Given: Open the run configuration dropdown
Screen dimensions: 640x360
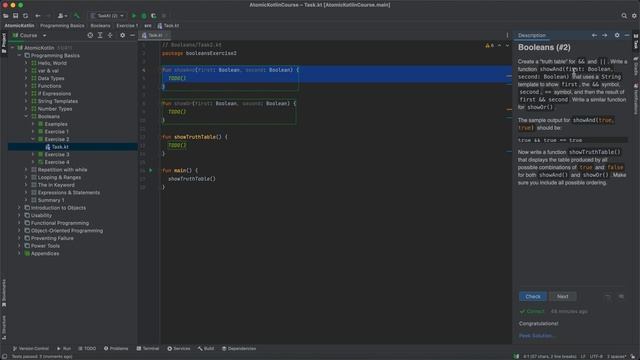Looking at the screenshot, I should click(x=107, y=16).
